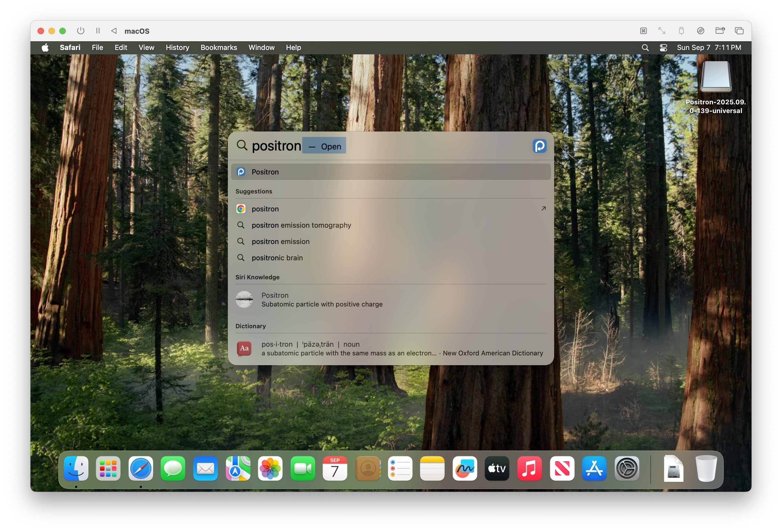This screenshot has height=532, width=782.
Task: Open the Siri Knowledge Positron entry
Action: pyautogui.click(x=391, y=300)
